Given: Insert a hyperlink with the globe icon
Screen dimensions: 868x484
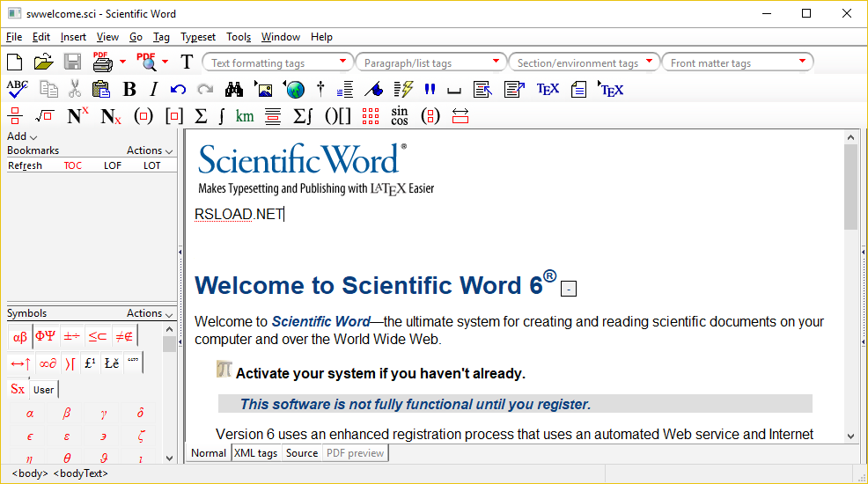Looking at the screenshot, I should pos(294,89).
